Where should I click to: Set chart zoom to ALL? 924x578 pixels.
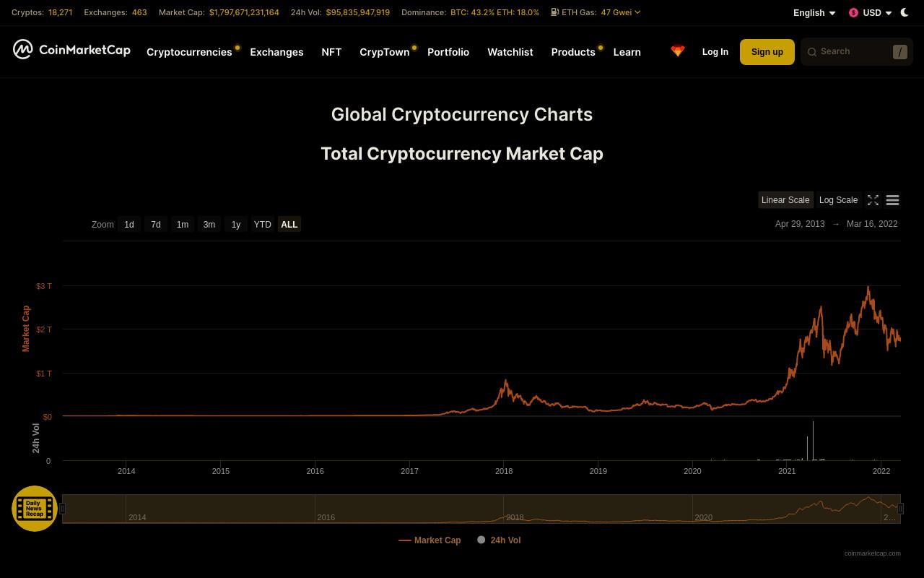289,225
